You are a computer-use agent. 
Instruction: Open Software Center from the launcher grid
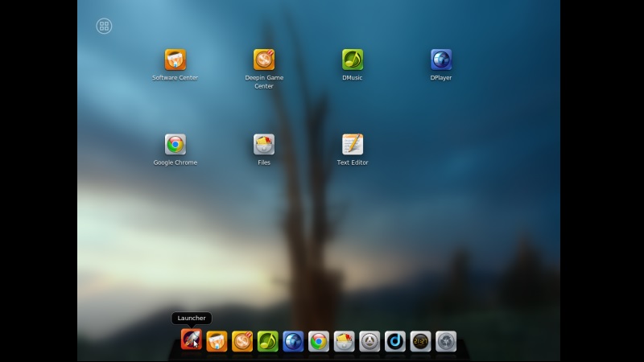coord(175,60)
